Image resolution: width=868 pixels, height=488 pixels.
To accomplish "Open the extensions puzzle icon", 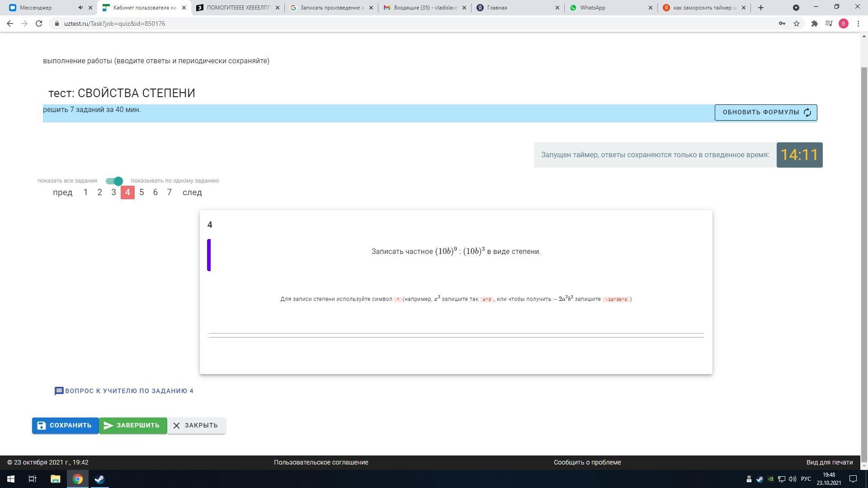I will click(x=814, y=23).
